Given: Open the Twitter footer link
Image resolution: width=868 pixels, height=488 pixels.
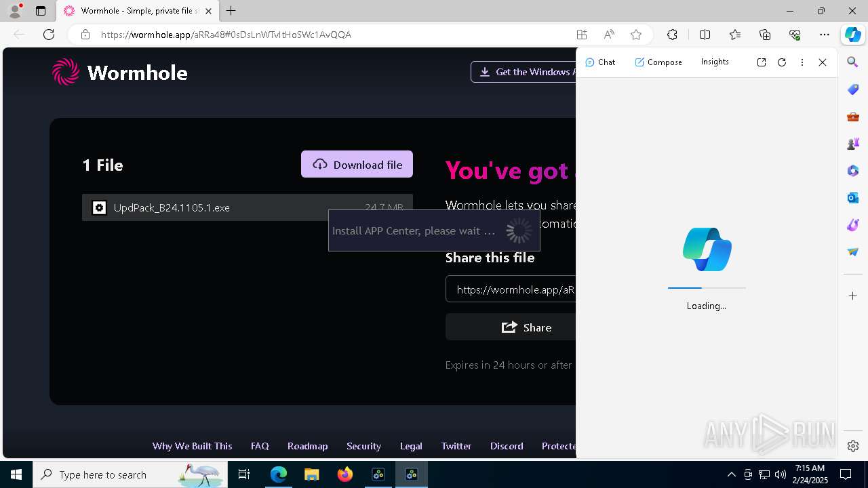Looking at the screenshot, I should (456, 446).
